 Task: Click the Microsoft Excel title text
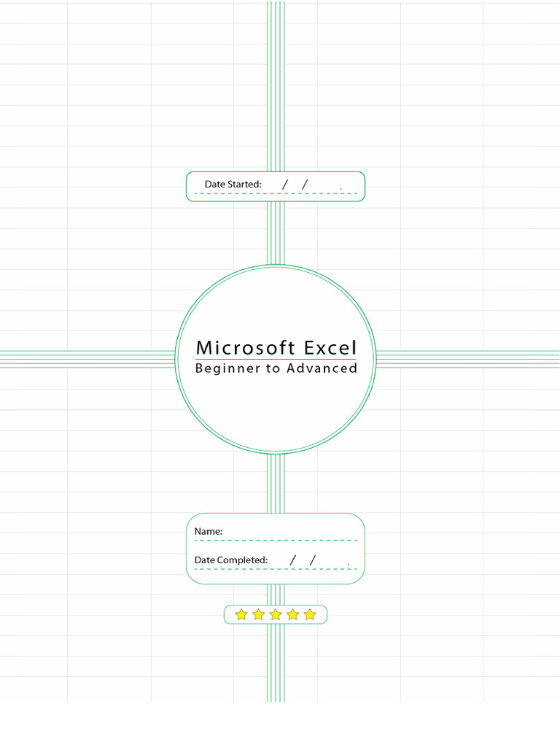point(276,348)
